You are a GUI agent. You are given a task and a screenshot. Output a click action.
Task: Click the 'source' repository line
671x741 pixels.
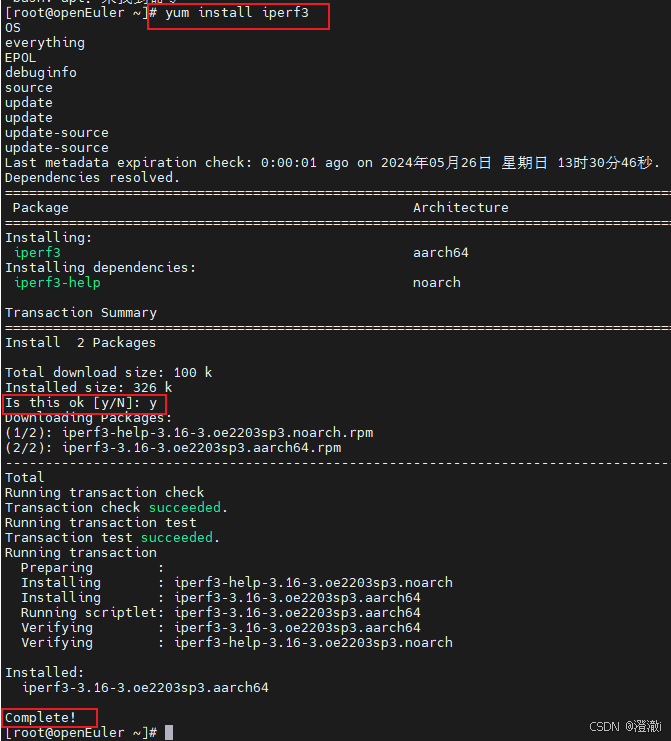pos(29,88)
